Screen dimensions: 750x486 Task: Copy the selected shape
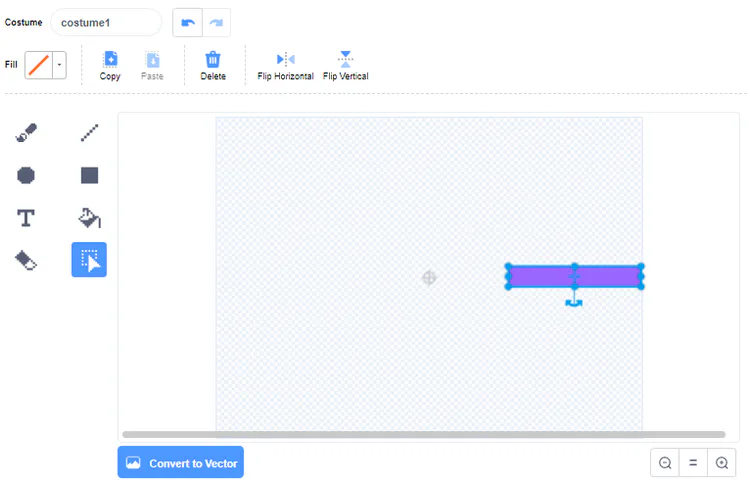pyautogui.click(x=110, y=66)
